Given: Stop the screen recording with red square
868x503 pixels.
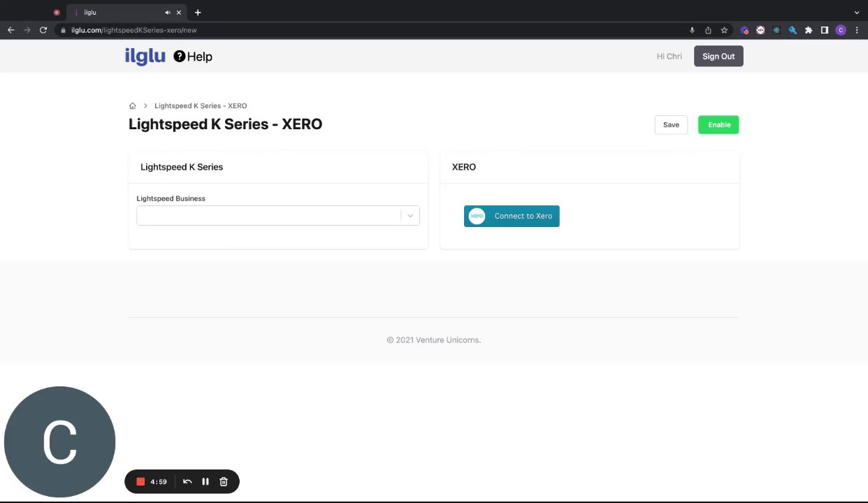Looking at the screenshot, I should 140,481.
